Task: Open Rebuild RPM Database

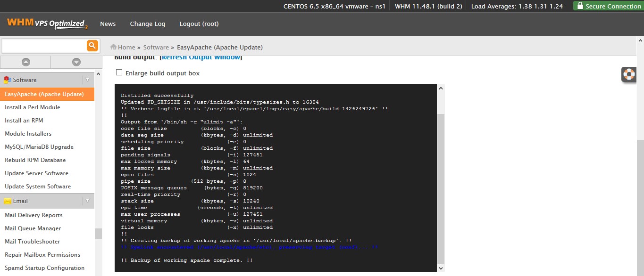Action: coord(35,160)
